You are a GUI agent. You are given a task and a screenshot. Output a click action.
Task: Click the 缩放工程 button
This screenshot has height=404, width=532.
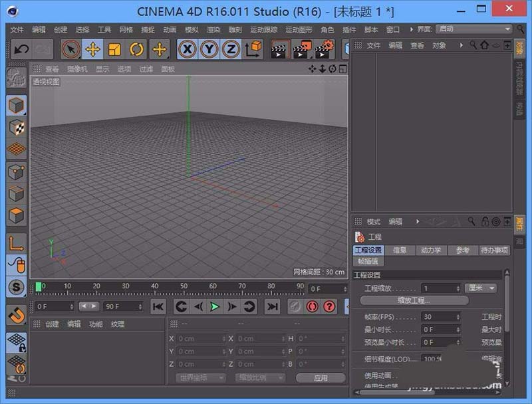(x=414, y=300)
